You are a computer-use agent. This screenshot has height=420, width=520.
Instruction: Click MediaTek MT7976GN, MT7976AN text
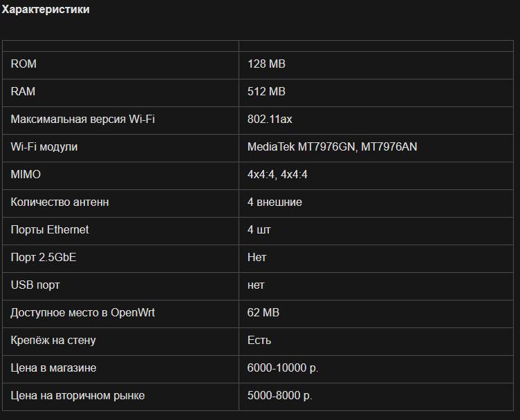point(333,146)
